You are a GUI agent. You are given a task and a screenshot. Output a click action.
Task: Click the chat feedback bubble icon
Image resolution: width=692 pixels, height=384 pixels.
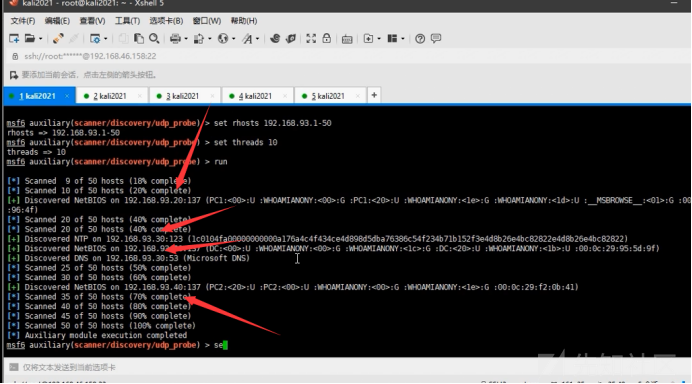pyautogui.click(x=436, y=39)
